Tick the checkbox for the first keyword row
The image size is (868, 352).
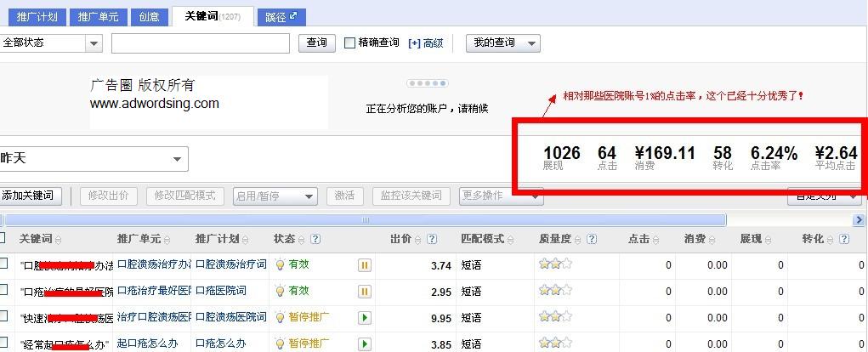3,264
